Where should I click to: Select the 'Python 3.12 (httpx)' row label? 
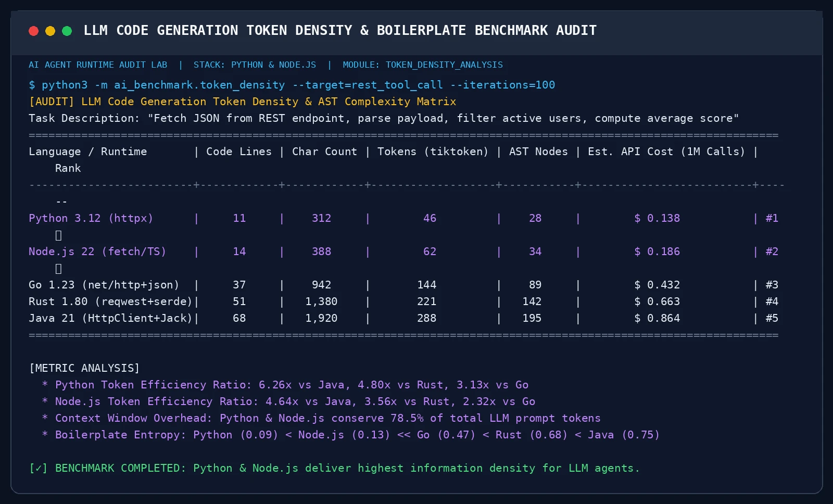pyautogui.click(x=91, y=218)
